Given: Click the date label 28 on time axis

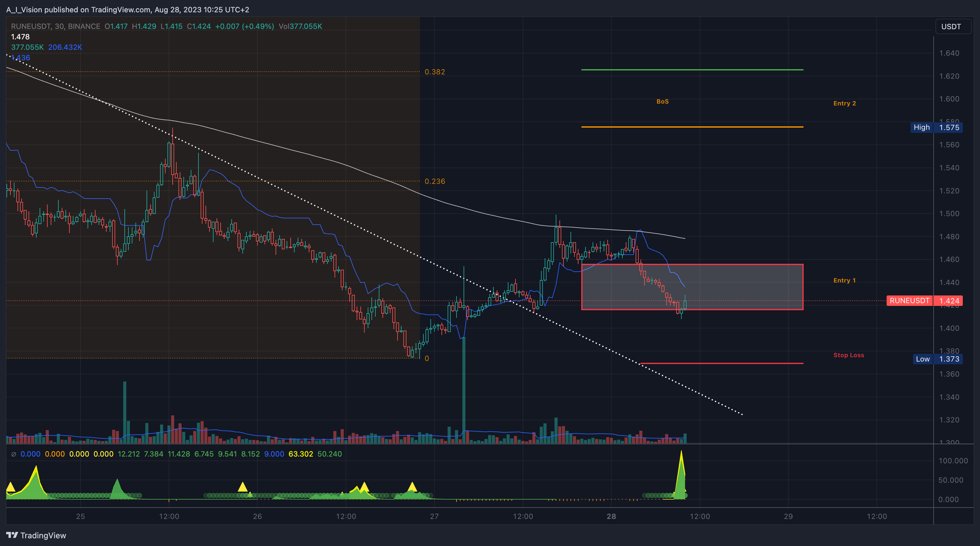Looking at the screenshot, I should point(611,516).
